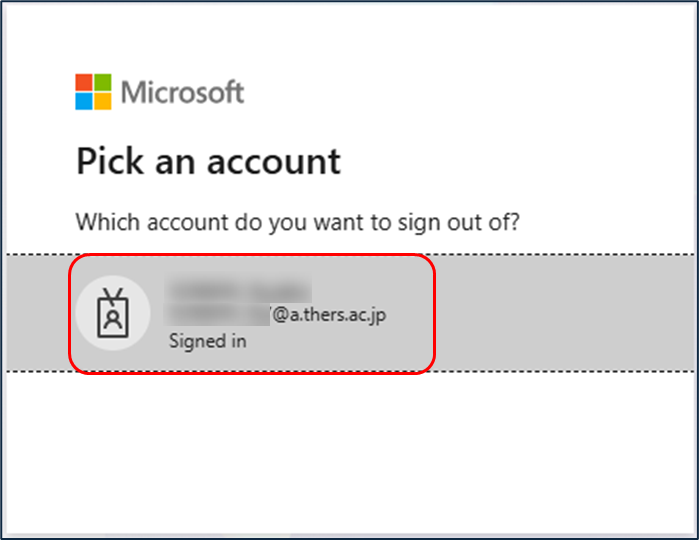
Task: Click the green square of the Microsoft logo
Action: (103, 82)
